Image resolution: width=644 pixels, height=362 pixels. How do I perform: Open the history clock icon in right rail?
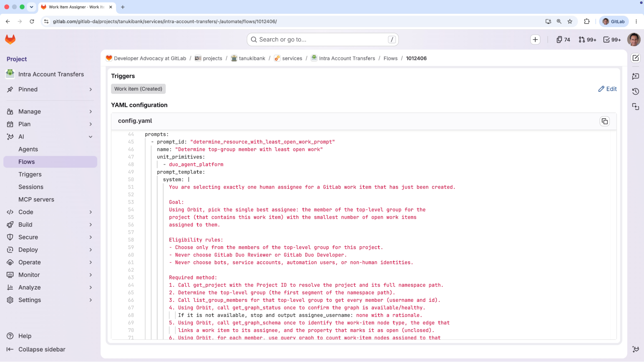coord(636,91)
